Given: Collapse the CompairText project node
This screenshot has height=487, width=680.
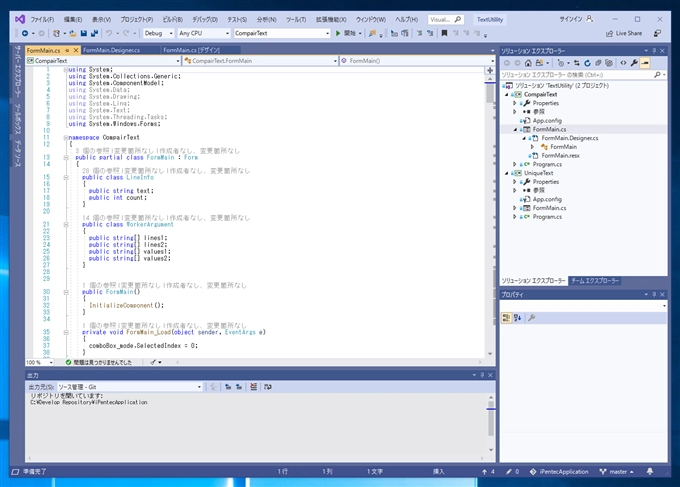Looking at the screenshot, I should click(x=506, y=94).
